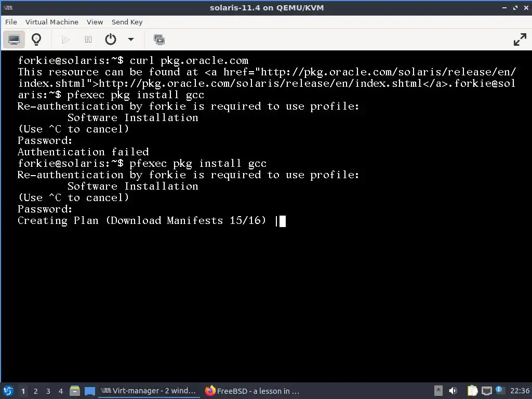Click the show desktop taskbar icon
Image resolution: width=532 pixels, height=399 pixels.
pyautogui.click(x=90, y=391)
